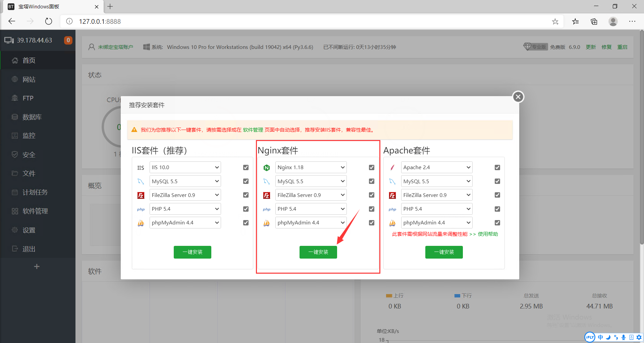The height and width of the screenshot is (343, 644).
Task: Click the FileZilla icon in the IIS suite
Action: 141,195
